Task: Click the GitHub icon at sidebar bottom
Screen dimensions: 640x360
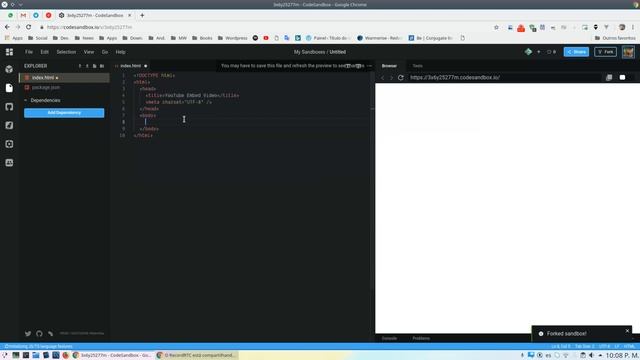Action: (39, 333)
